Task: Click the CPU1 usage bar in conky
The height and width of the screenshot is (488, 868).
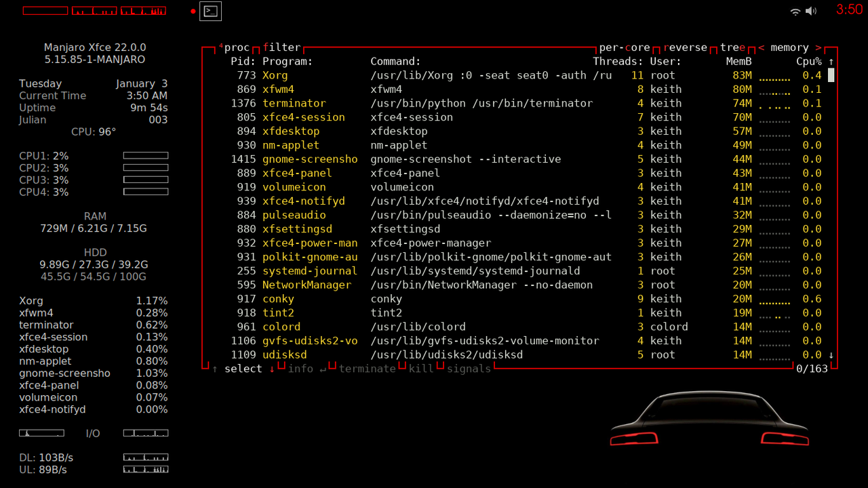Action: 146,156
